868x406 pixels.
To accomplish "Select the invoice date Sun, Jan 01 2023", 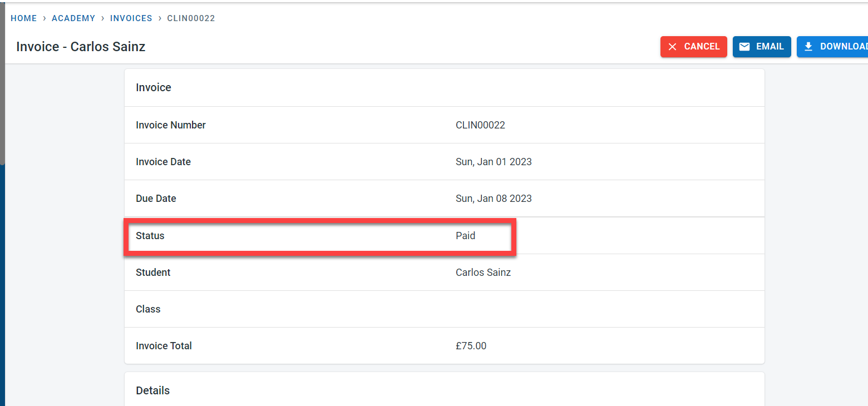I will [x=494, y=162].
